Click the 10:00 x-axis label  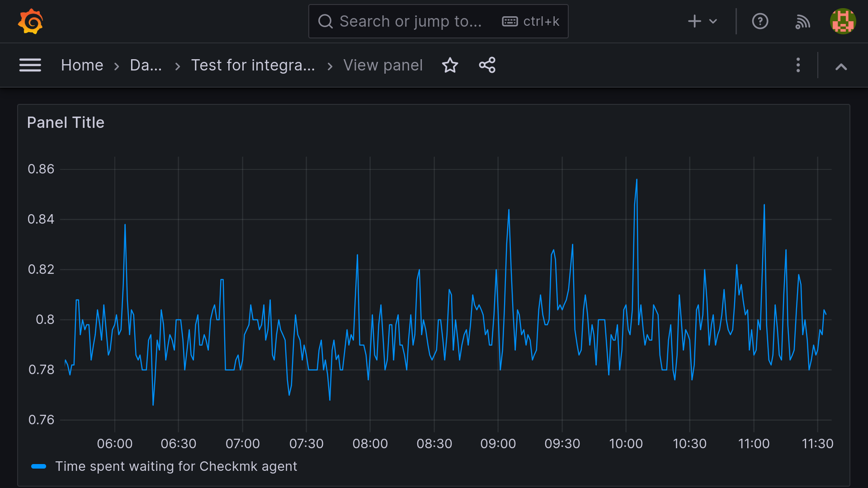(x=626, y=444)
